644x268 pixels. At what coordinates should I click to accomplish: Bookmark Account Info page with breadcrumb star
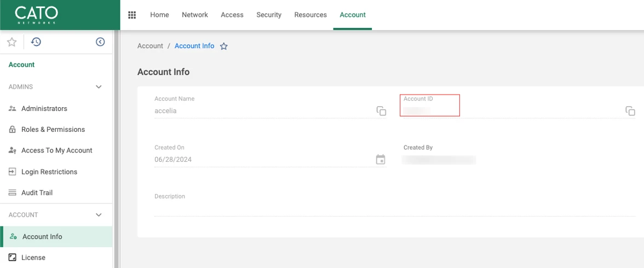coord(223,46)
